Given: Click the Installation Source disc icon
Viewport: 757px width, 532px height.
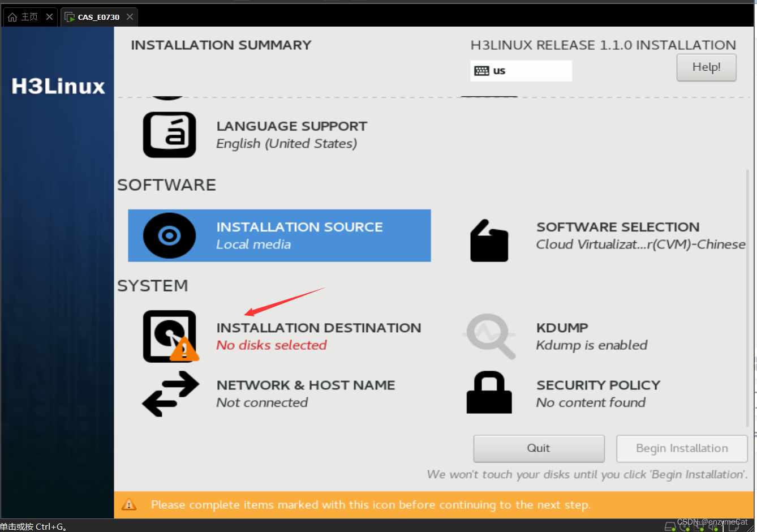Looking at the screenshot, I should coord(169,235).
